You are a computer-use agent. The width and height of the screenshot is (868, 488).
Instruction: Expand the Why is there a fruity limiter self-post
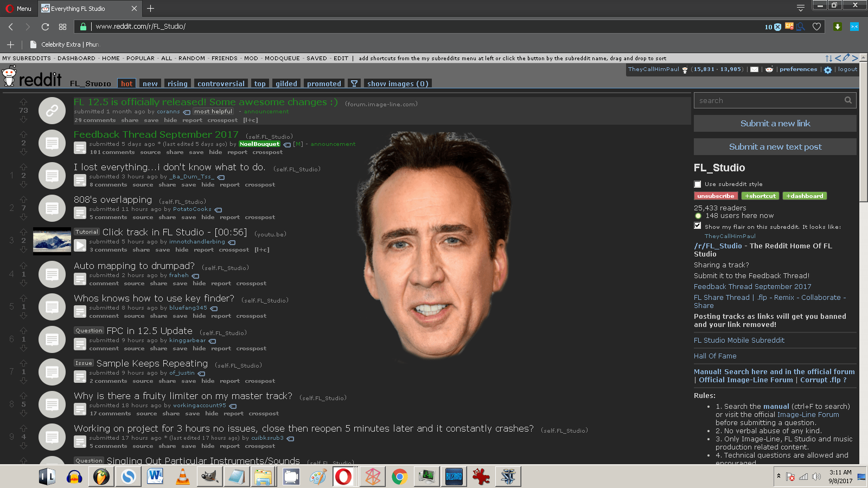coord(80,409)
